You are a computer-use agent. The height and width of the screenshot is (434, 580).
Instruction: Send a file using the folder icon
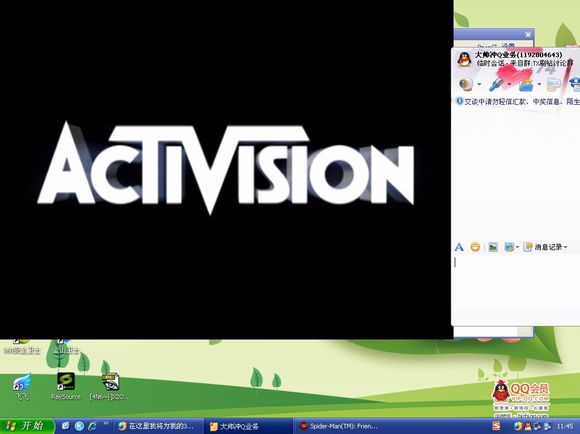tap(526, 85)
